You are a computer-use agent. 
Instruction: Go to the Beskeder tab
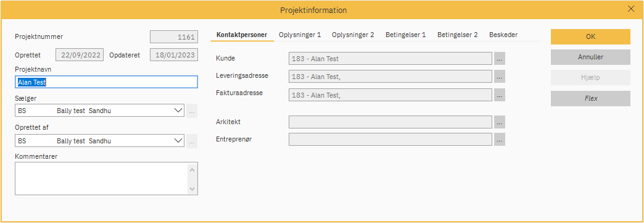503,35
